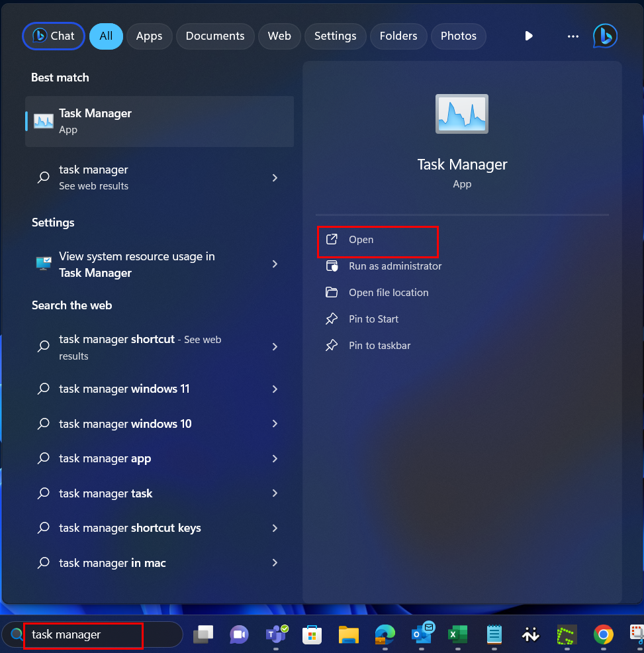Select 'task manager shortcut - See web results' suggestion
Image resolution: width=644 pixels, height=653 pixels.
(160, 347)
